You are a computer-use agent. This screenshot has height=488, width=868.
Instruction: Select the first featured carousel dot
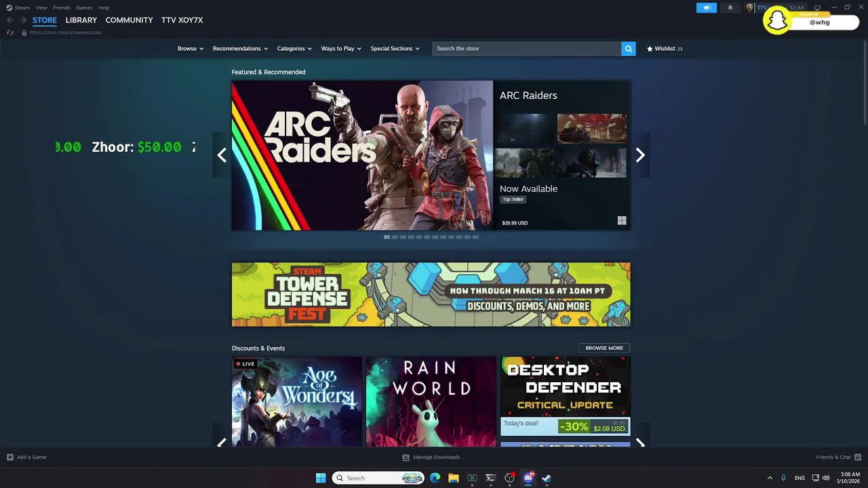click(387, 237)
